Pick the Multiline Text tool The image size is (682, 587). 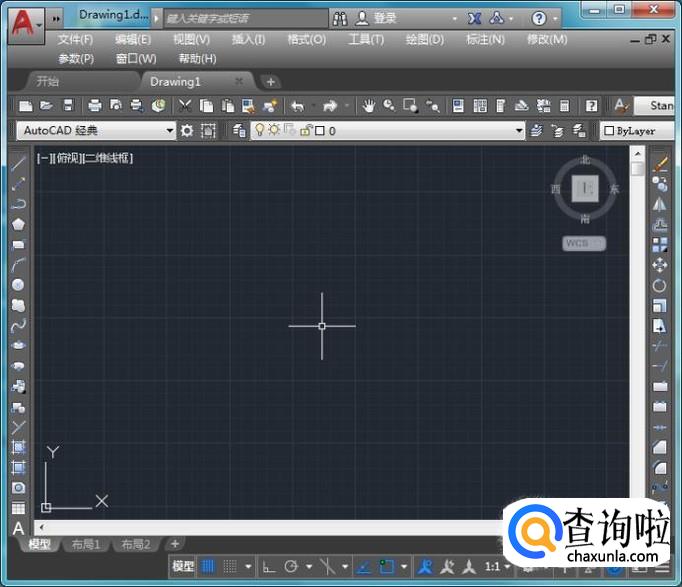18,529
